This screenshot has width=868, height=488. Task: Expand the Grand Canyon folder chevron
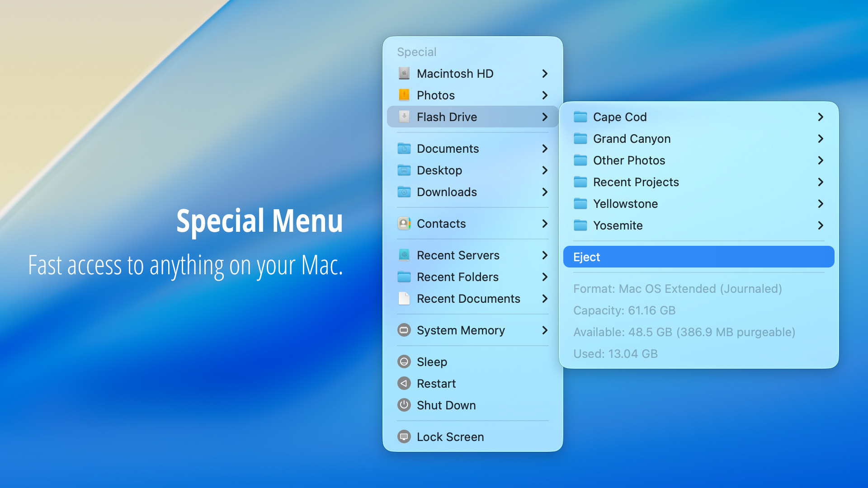coord(821,138)
